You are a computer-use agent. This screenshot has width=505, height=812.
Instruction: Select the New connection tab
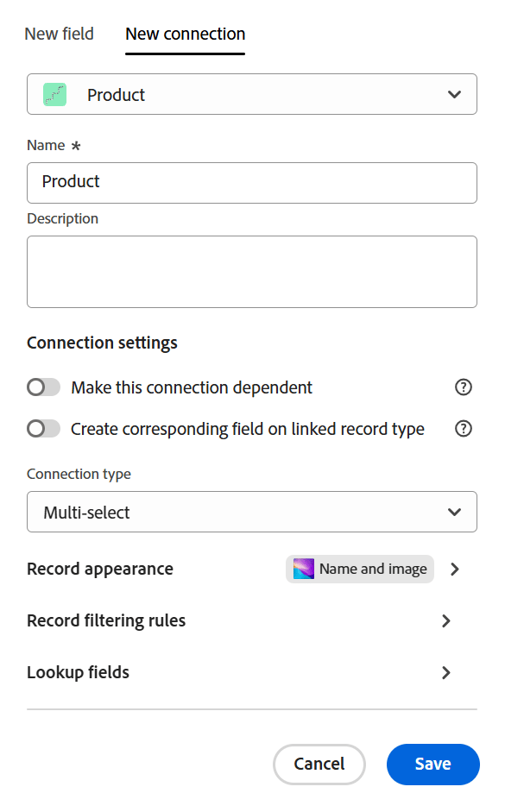pyautogui.click(x=185, y=35)
